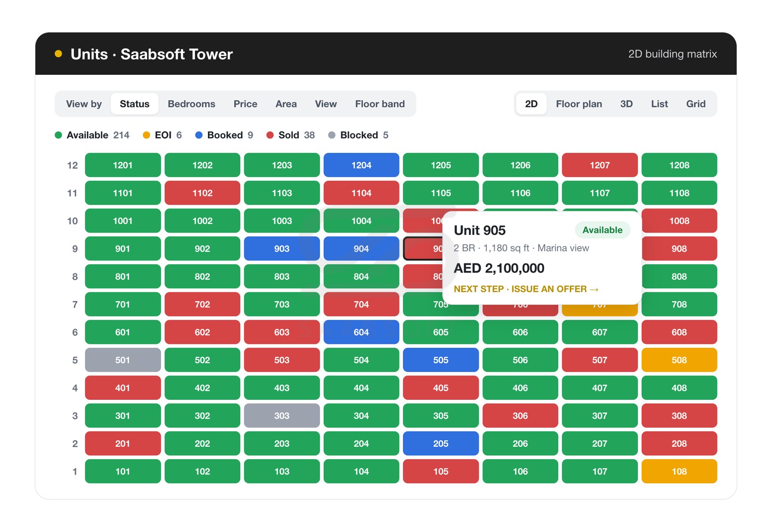Select sold unit 608
Screen dimensions: 772x532
tap(679, 332)
